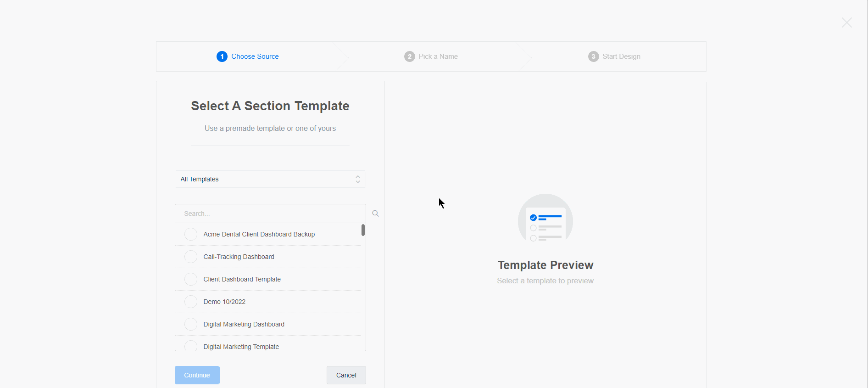The width and height of the screenshot is (868, 388).
Task: Click the search magnifying glass icon
Action: [x=375, y=213]
